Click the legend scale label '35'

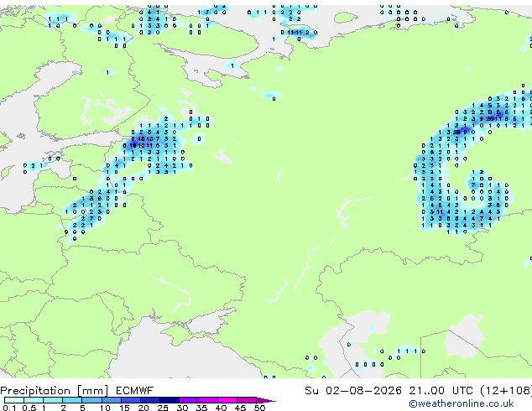coord(201,408)
